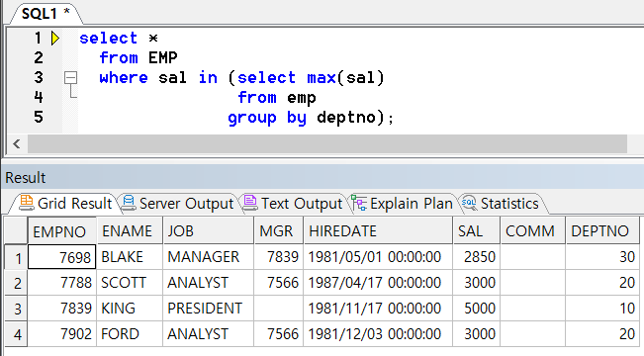Viewport: 644px width, 356px height.
Task: Sort by the EMPNO column header
Action: [x=62, y=231]
